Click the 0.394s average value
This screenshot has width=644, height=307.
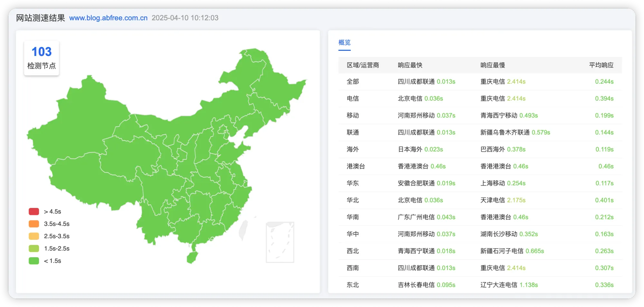[x=604, y=98]
